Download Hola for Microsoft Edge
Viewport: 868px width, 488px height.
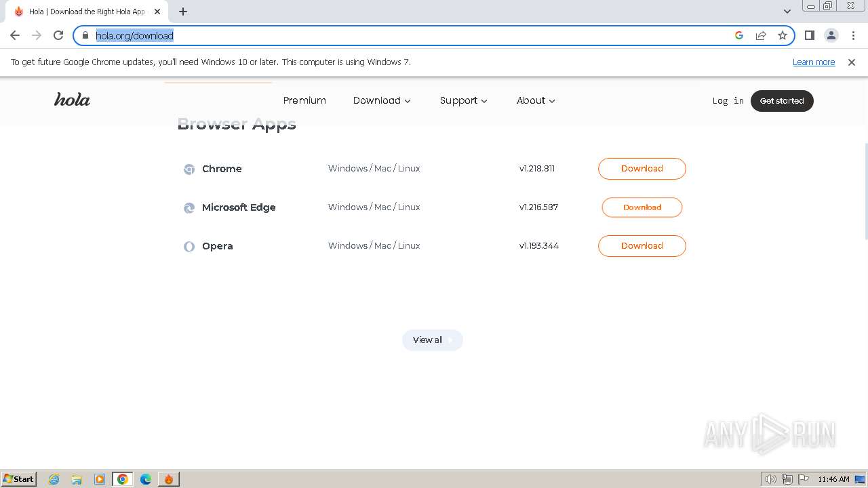point(642,207)
